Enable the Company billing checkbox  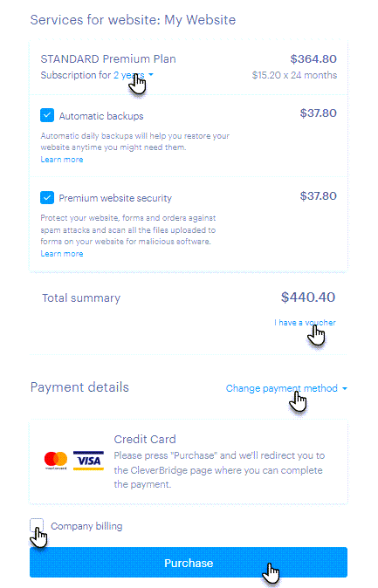coord(37,525)
